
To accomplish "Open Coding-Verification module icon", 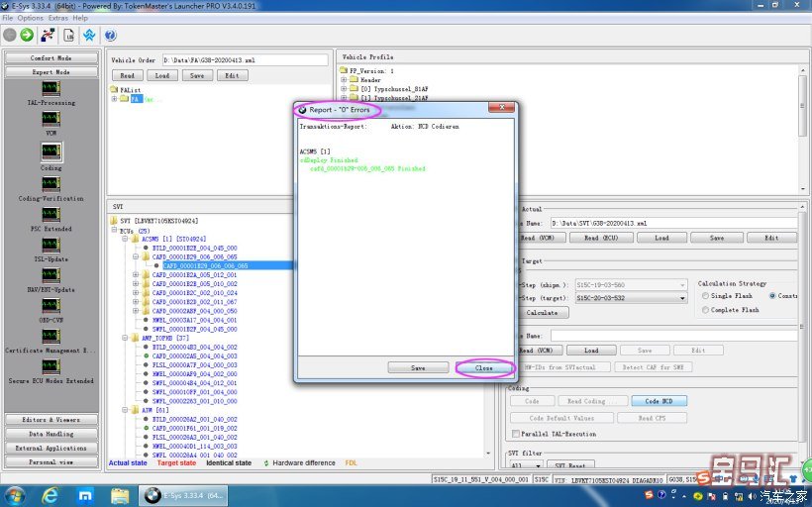I will click(51, 184).
